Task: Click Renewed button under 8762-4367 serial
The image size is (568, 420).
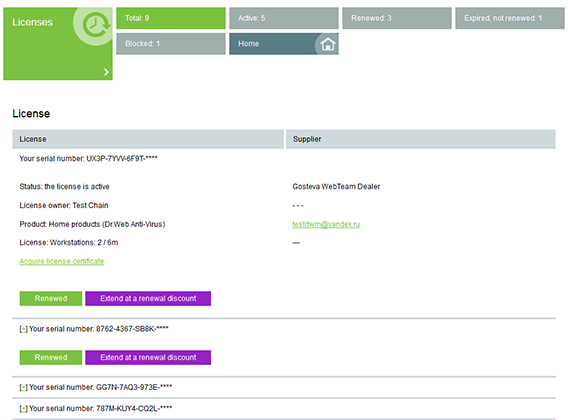Action: 51,357
